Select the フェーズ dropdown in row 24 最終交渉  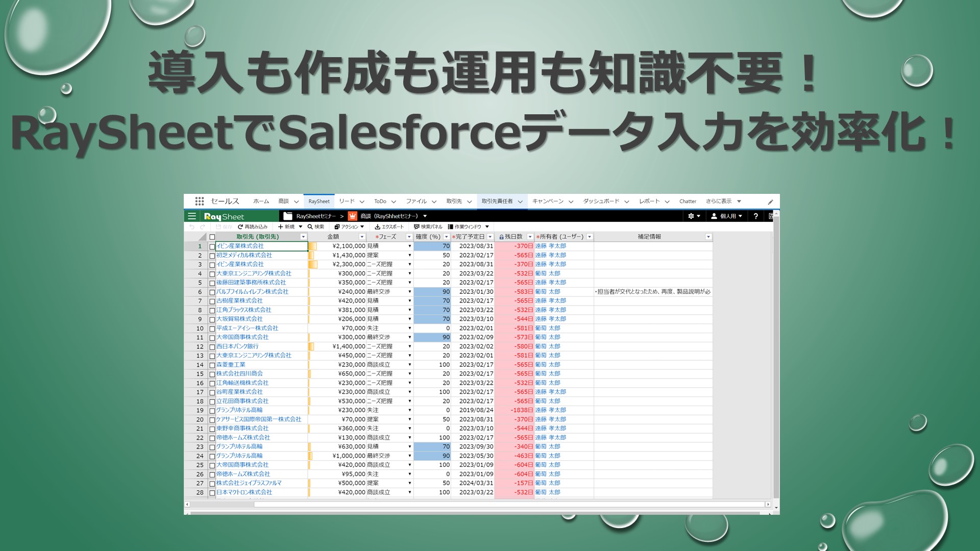coord(409,456)
